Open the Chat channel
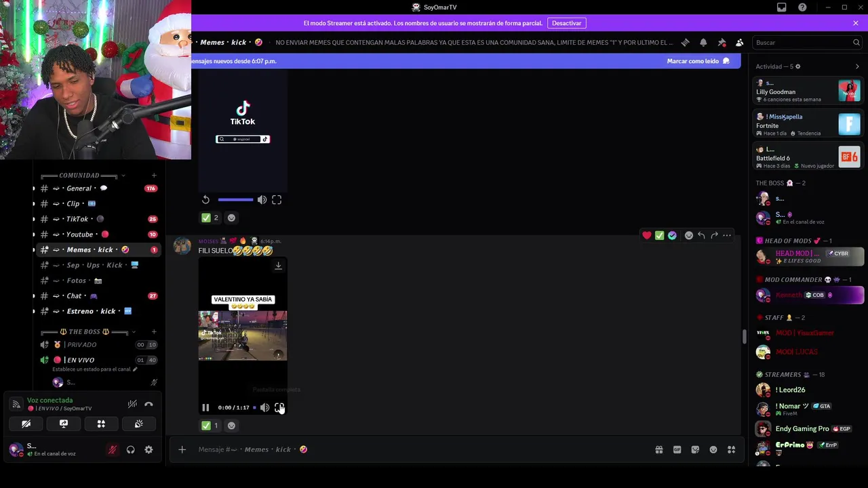 point(98,296)
